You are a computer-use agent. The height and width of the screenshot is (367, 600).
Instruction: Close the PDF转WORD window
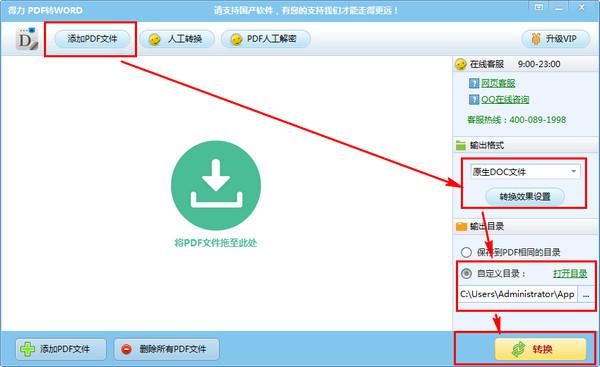(581, 7)
